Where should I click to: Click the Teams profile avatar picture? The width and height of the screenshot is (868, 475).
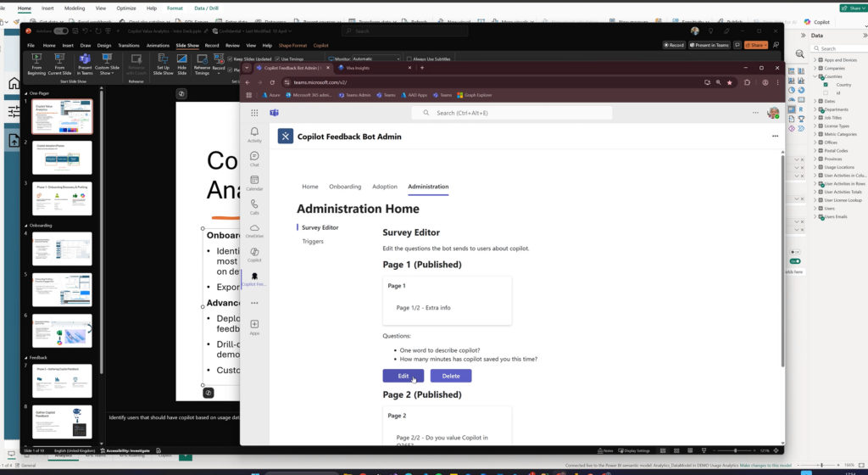pos(773,113)
